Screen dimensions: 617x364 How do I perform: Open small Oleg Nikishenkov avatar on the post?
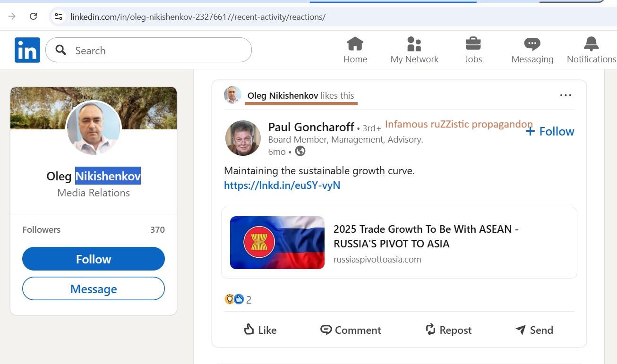click(232, 95)
